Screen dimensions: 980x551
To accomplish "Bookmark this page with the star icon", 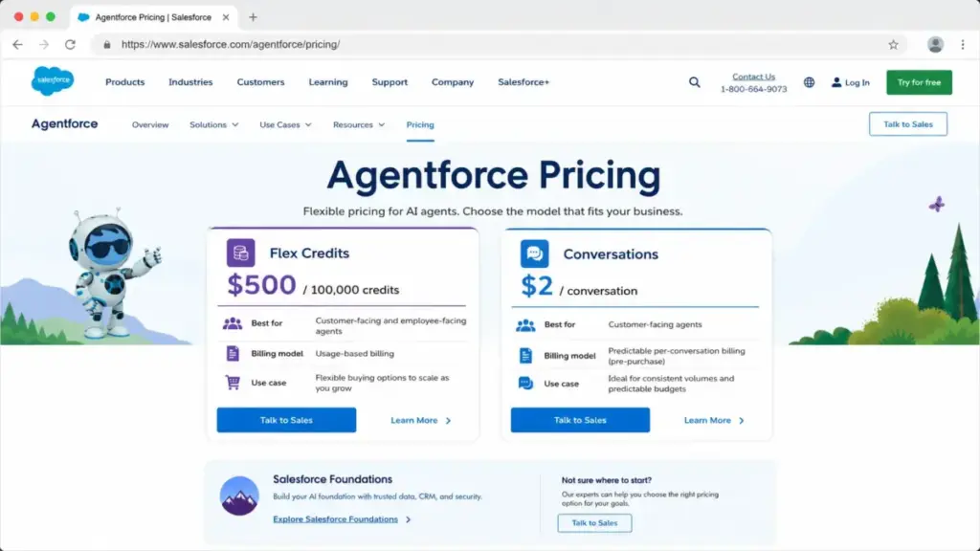I will coord(893,44).
